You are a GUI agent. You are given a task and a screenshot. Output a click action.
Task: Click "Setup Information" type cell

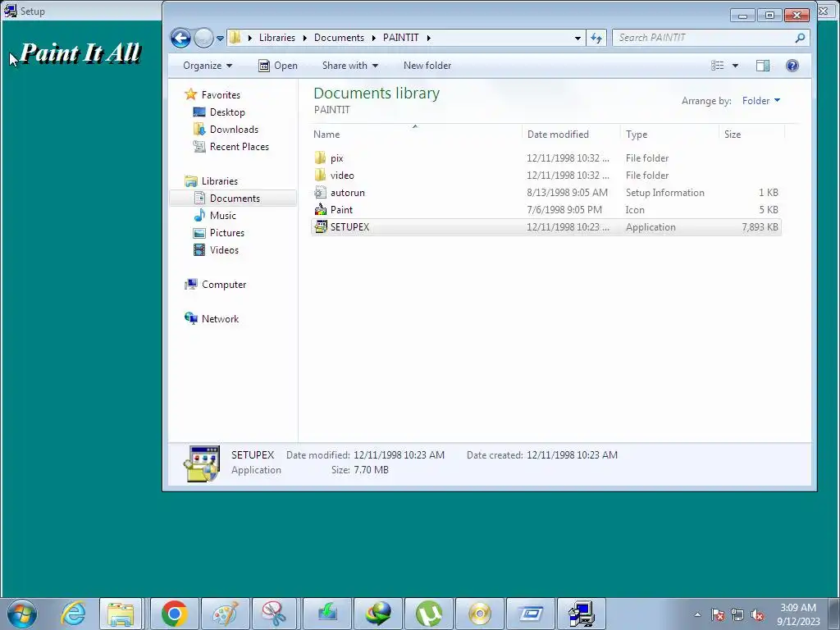[664, 193]
